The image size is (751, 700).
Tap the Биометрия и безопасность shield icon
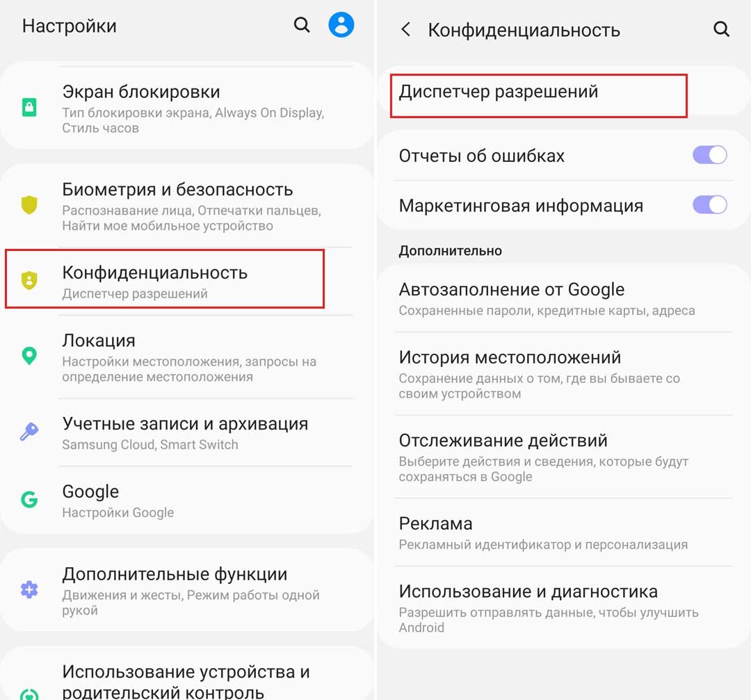[29, 205]
